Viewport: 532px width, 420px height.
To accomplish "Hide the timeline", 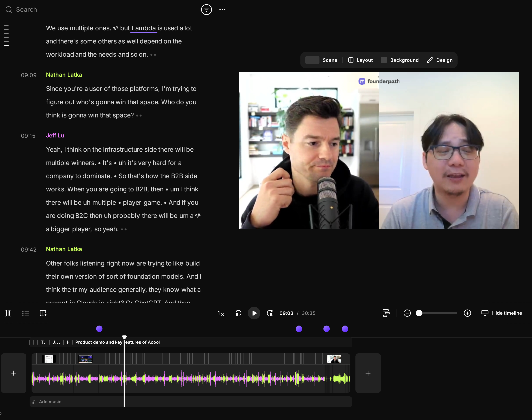I will 502,313.
